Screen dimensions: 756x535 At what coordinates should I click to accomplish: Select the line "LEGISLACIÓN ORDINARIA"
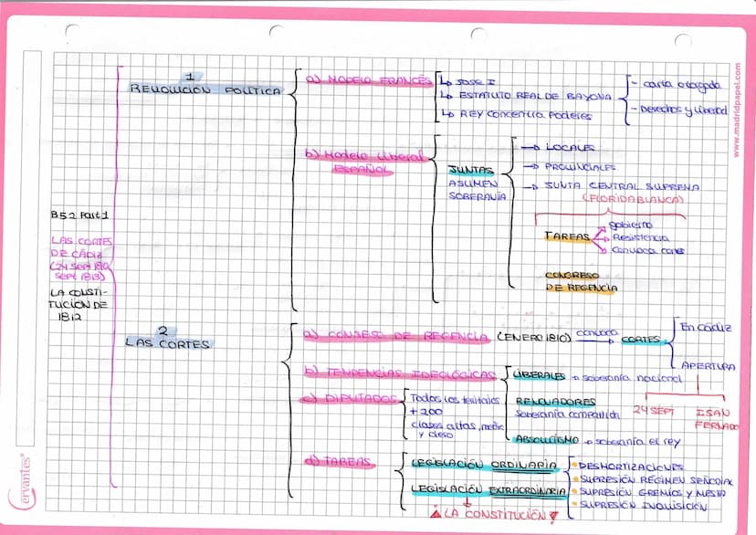click(x=484, y=464)
